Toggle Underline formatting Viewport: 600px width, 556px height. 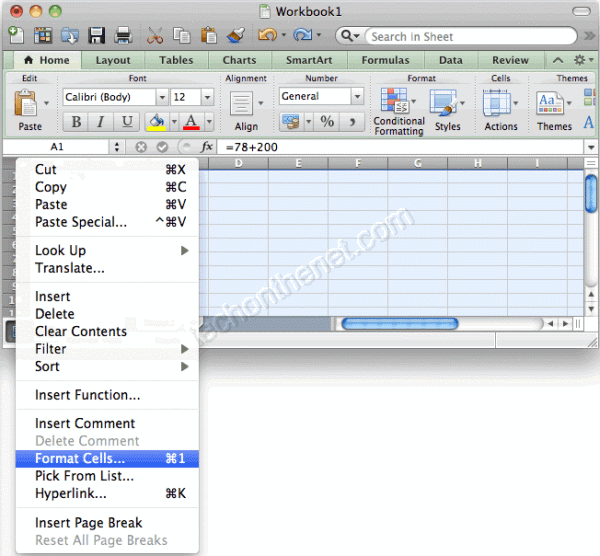126,122
